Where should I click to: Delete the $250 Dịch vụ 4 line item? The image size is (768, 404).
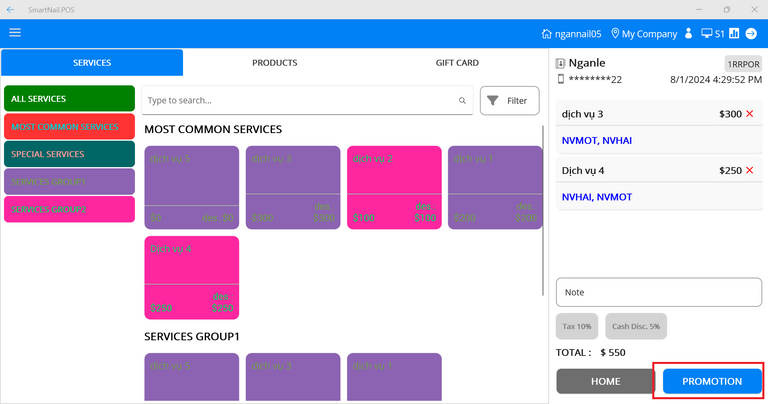[750, 170]
